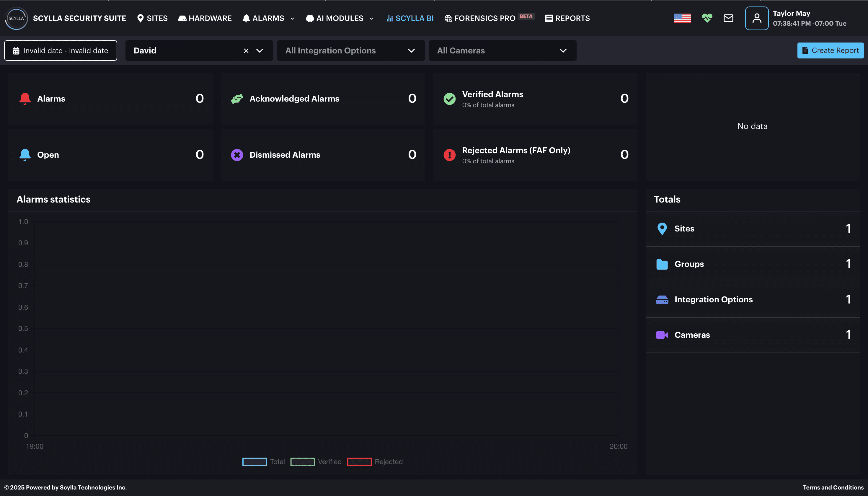Viewport: 868px width, 496px height.
Task: Select the Integration Options row in Totals
Action: (x=753, y=300)
